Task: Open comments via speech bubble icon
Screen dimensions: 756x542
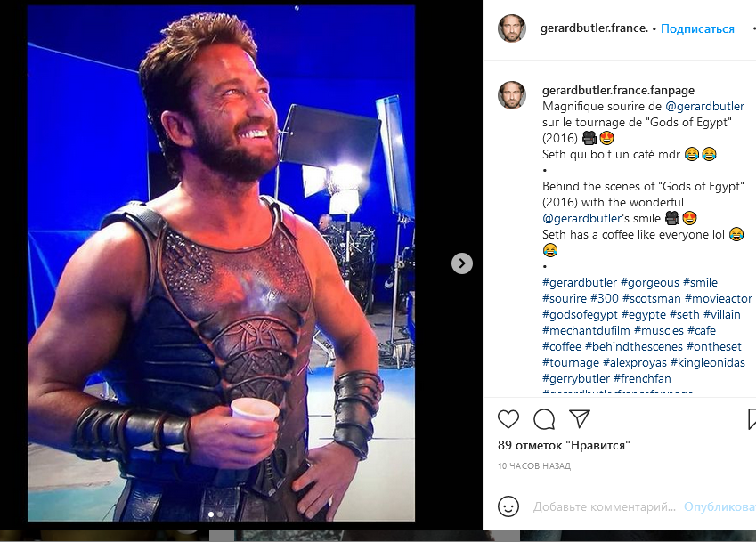Action: pos(544,418)
